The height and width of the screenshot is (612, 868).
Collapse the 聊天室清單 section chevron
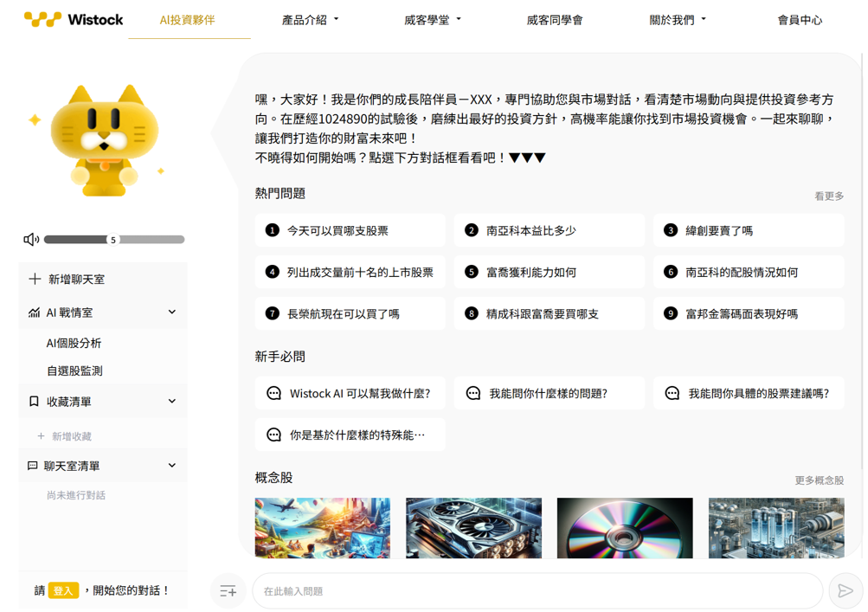[171, 466]
